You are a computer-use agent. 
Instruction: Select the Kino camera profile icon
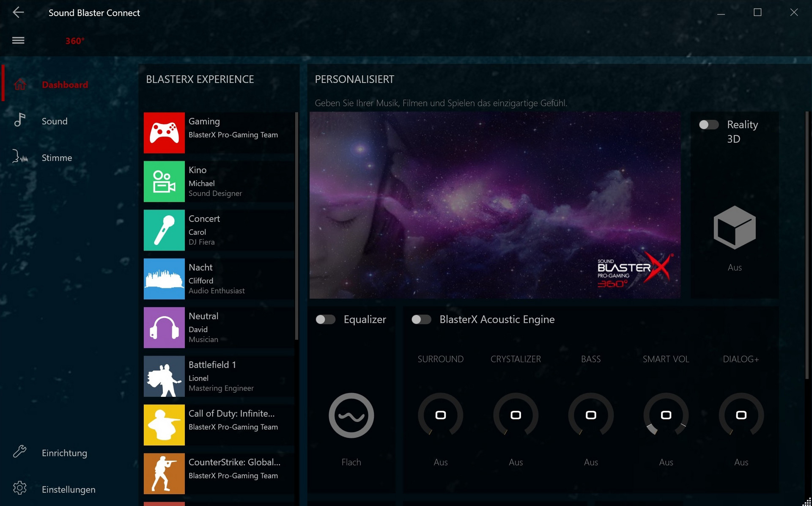pos(164,181)
